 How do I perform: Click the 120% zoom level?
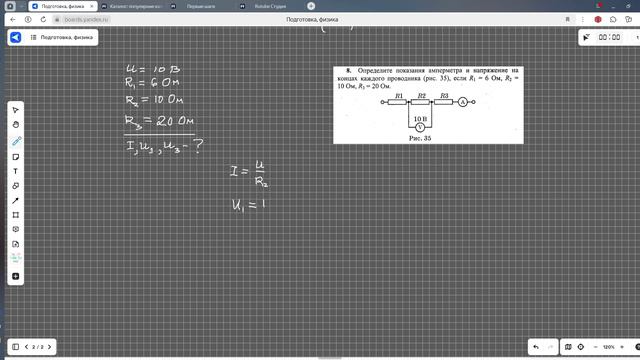tap(609, 347)
